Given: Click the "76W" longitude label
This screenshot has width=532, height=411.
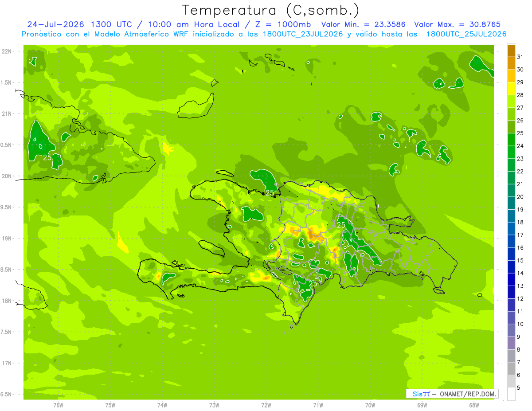Looking at the screenshot, I should click(x=58, y=405).
